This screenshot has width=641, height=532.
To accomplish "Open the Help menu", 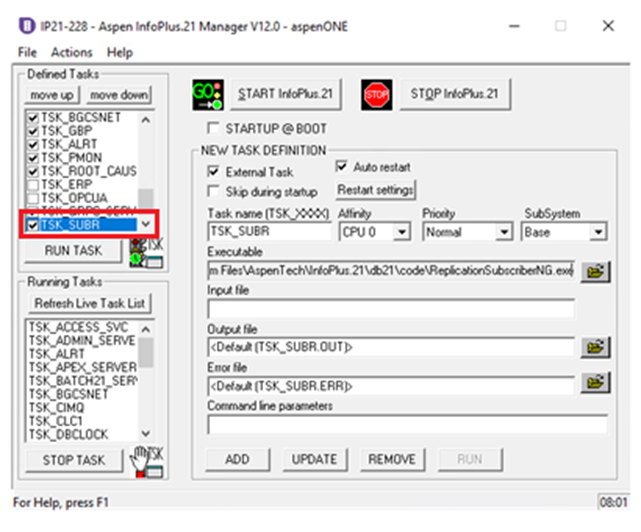I will coord(120,52).
